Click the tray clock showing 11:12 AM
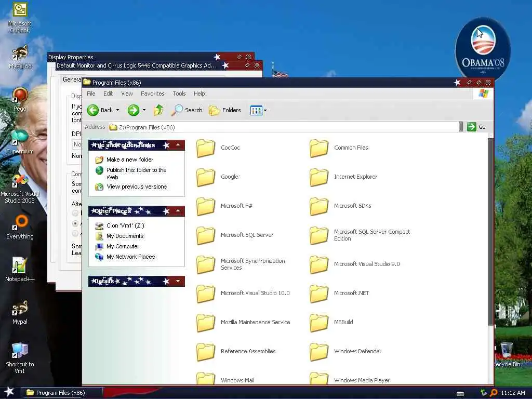 pos(513,393)
